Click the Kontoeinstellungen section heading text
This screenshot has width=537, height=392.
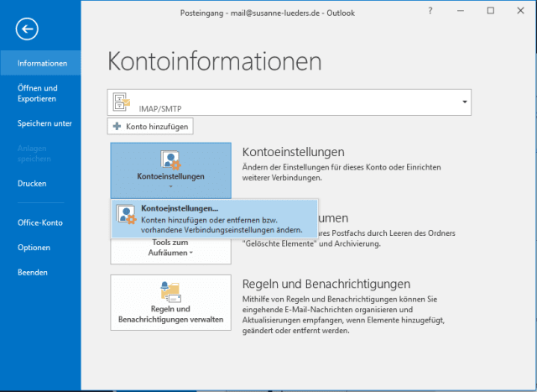tap(293, 152)
